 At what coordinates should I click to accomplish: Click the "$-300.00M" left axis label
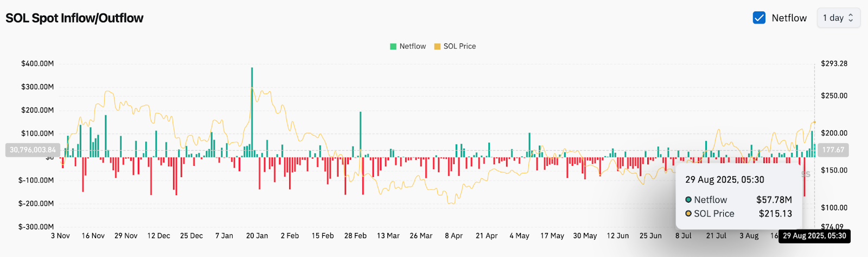click(36, 227)
